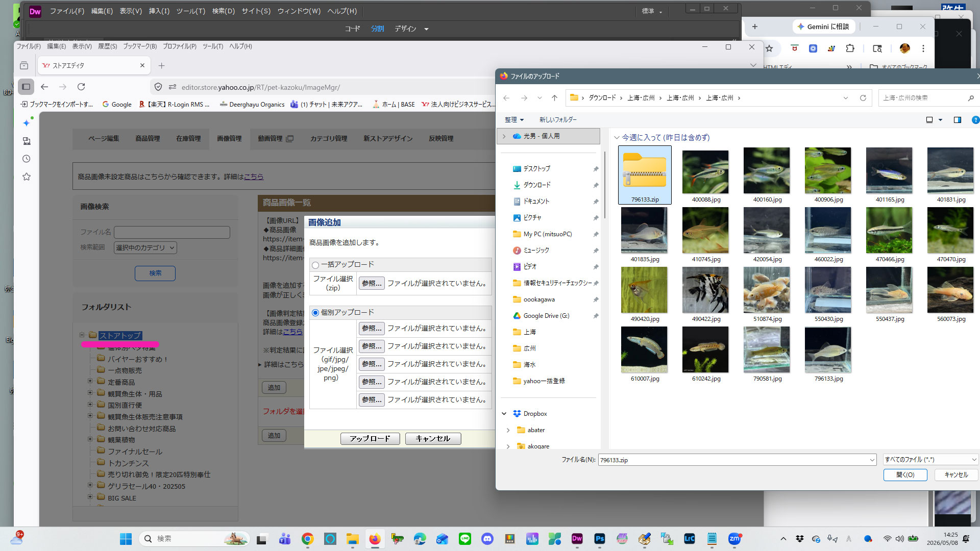The image size is (980, 551).
Task: Open the カテゴリ管理 tab
Action: [x=329, y=139]
